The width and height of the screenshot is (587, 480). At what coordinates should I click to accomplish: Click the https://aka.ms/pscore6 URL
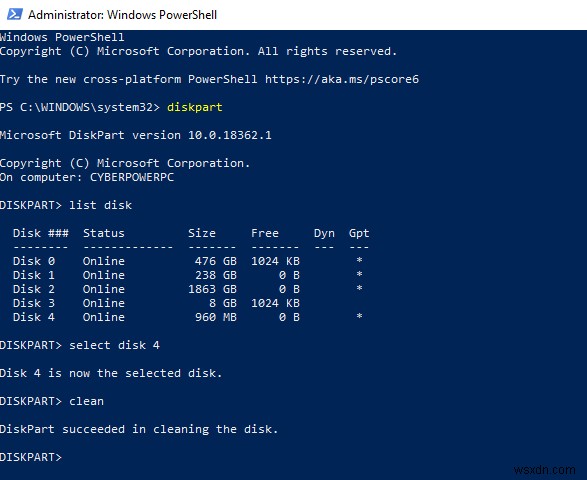point(342,79)
